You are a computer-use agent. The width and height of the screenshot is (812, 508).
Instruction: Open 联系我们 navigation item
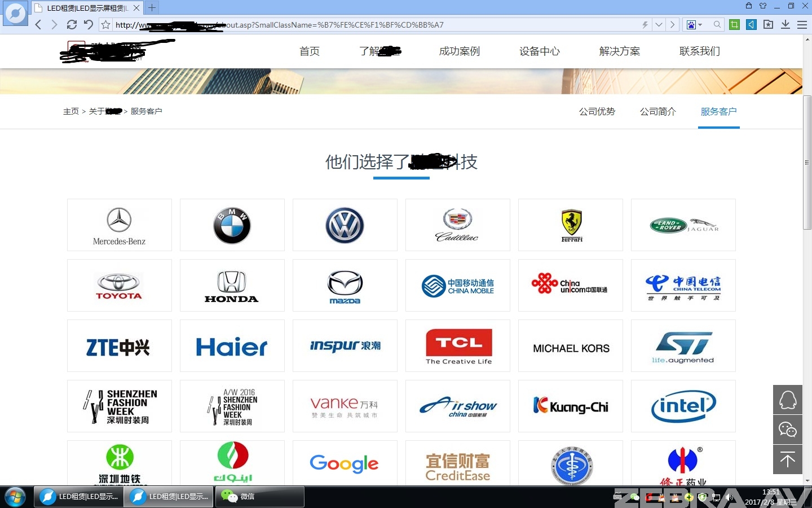700,51
